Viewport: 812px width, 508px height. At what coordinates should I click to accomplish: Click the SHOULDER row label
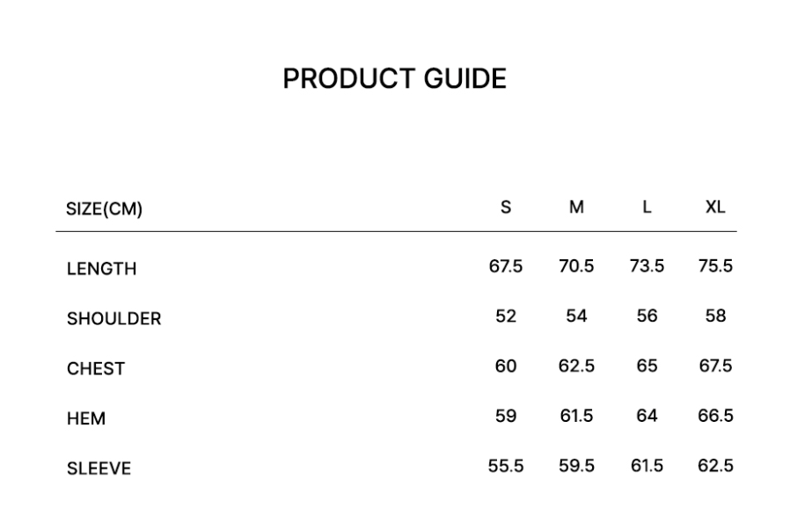pos(113,319)
